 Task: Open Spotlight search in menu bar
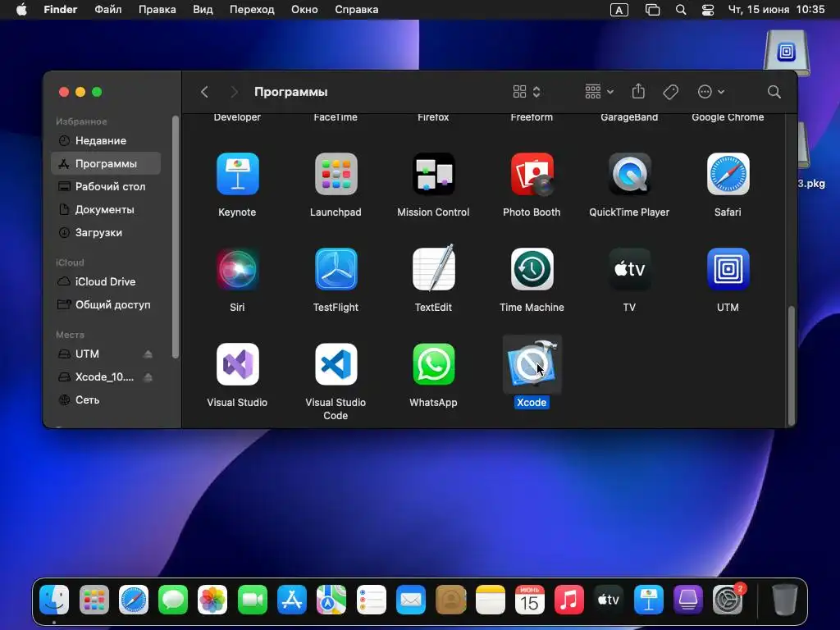click(680, 10)
